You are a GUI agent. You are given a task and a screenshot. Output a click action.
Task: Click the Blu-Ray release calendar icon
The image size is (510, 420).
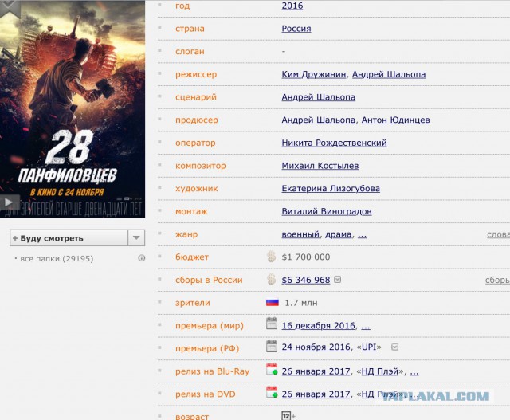point(272,370)
